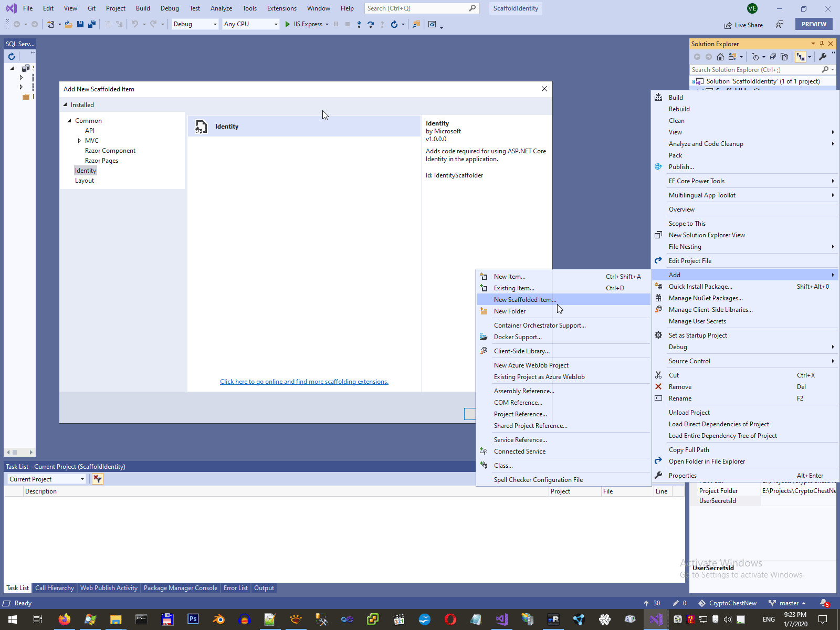Open Solution Explorer window options dropdown arrow
This screenshot has height=630, width=840.
click(x=813, y=44)
